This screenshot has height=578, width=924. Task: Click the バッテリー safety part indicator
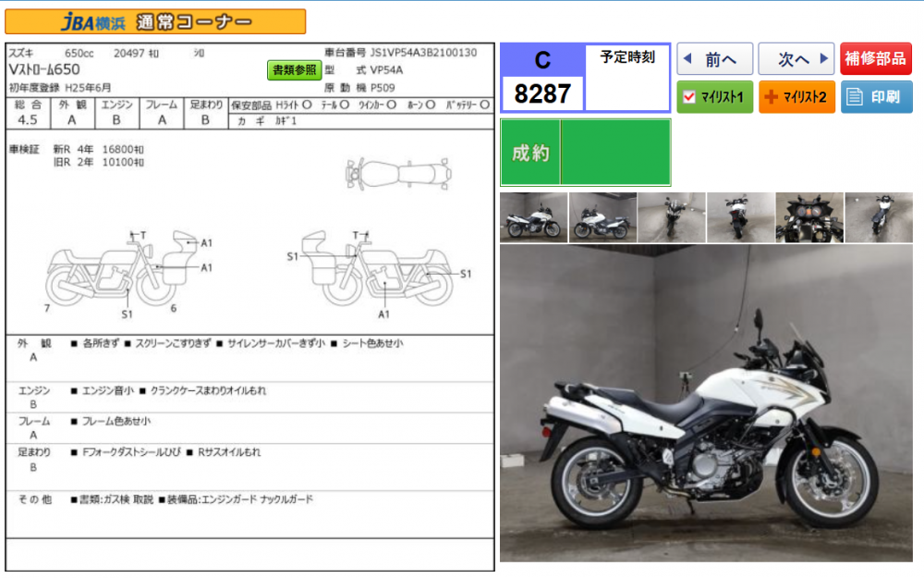pos(468,105)
